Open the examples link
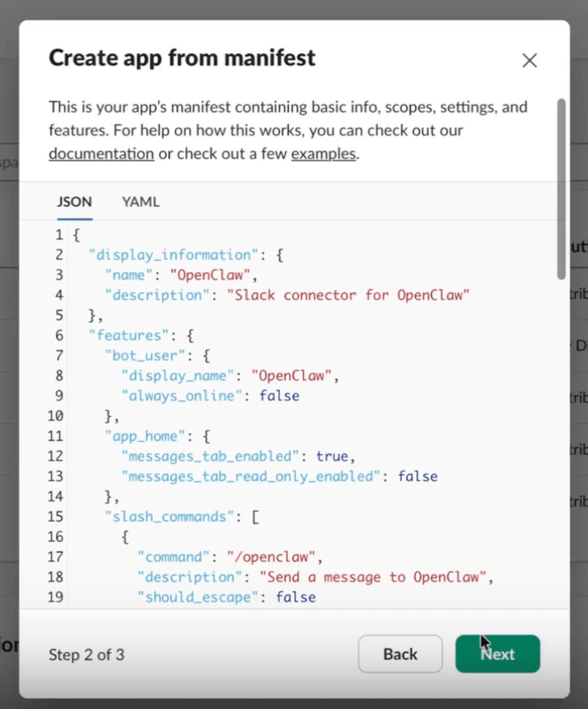 (324, 154)
